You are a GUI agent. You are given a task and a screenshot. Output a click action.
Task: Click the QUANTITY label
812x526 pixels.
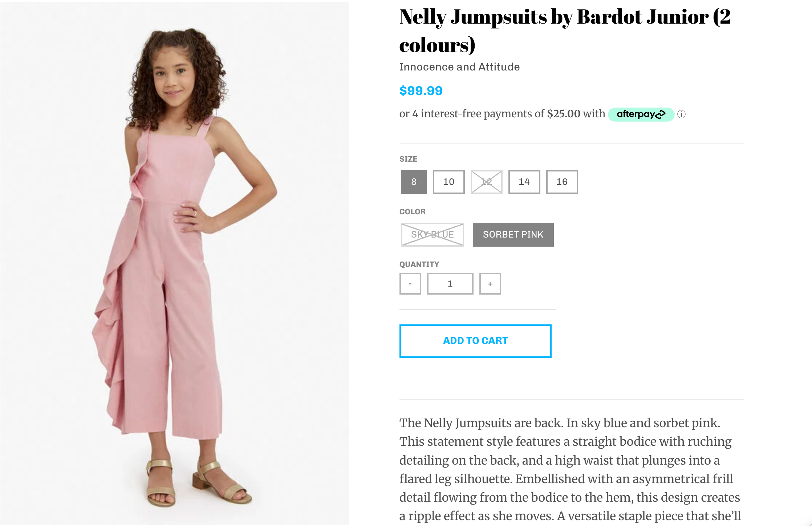pyautogui.click(x=419, y=264)
